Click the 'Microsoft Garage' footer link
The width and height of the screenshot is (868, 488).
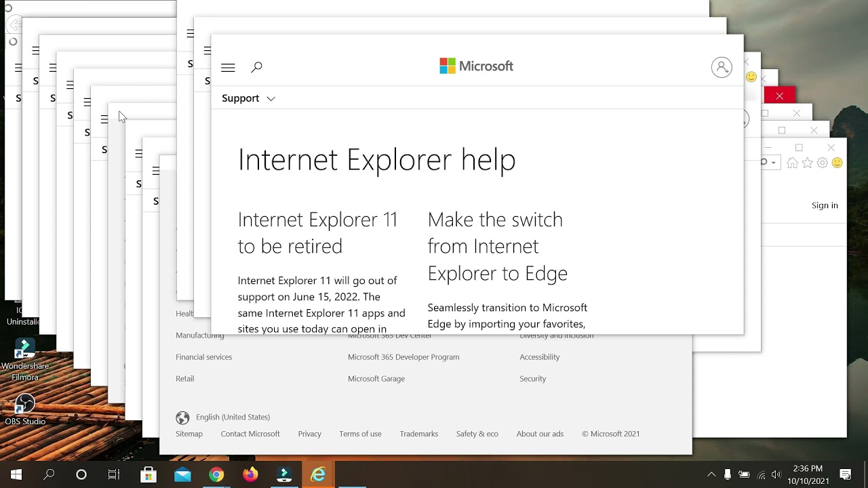[376, 379]
